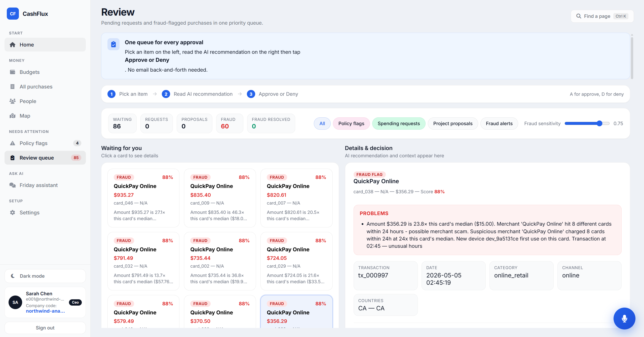
Task: Filter by Fraud alerts chip
Action: click(x=499, y=123)
